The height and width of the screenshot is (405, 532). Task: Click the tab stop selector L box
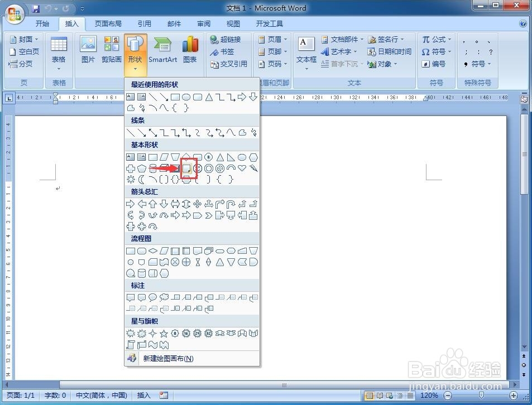click(9, 98)
